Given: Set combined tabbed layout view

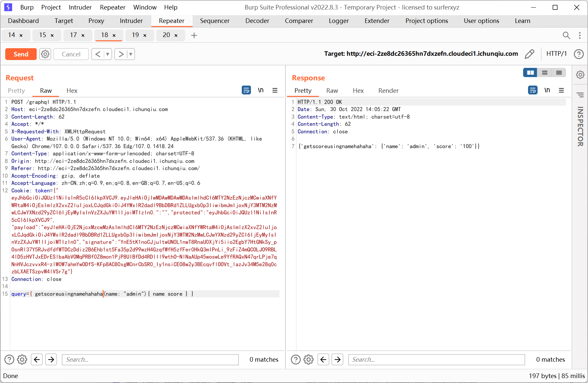Looking at the screenshot, I should click(559, 72).
